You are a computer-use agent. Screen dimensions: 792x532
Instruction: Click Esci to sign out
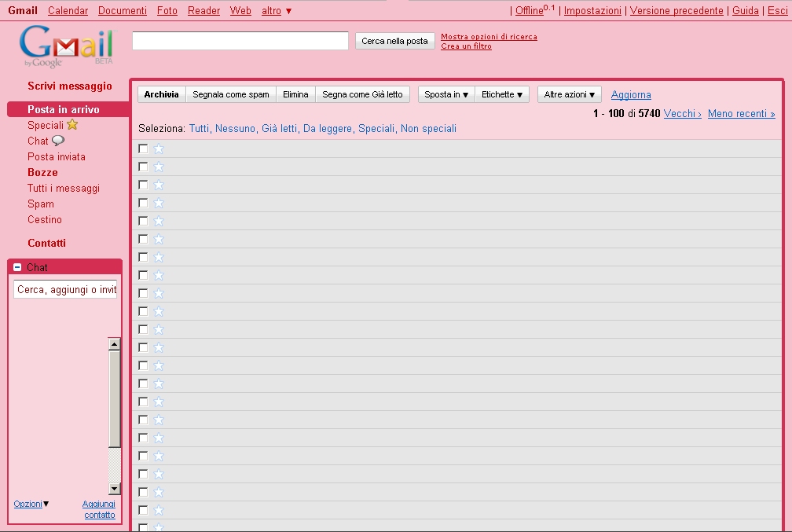coord(777,11)
